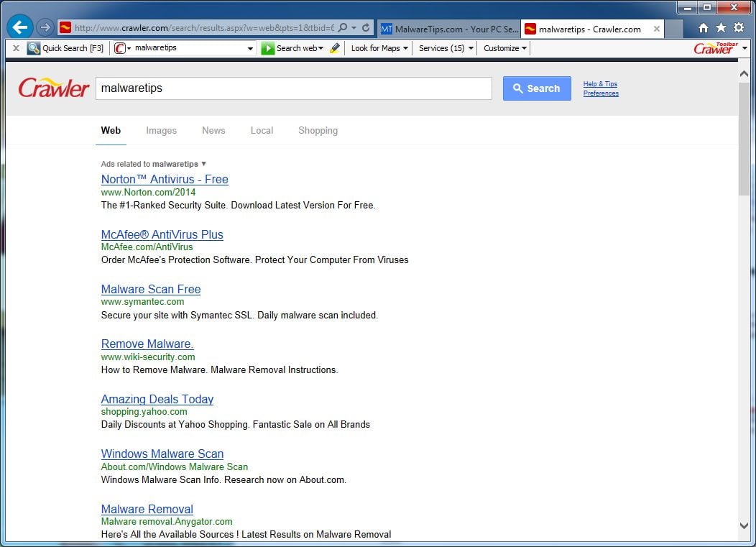Select the Web search tab
756x547 pixels.
(111, 130)
